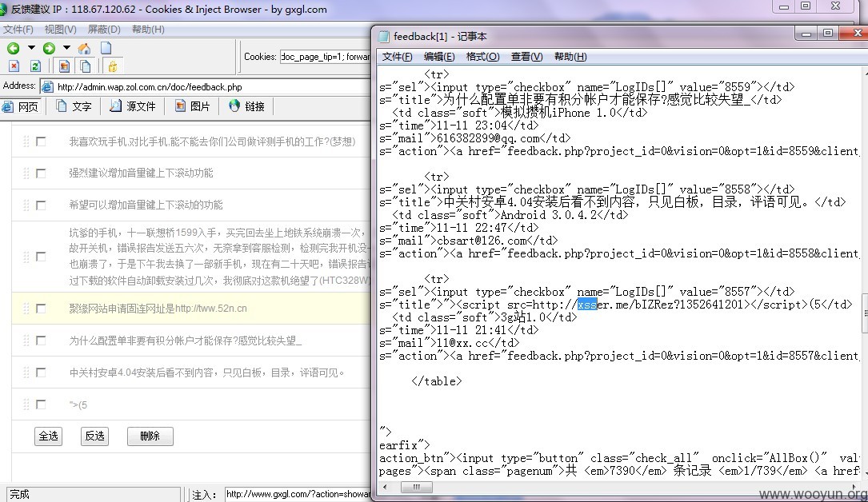Image resolution: width=868 pixels, height=502 pixels.
Task: Click the green Forward arrow icon
Action: pos(49,48)
